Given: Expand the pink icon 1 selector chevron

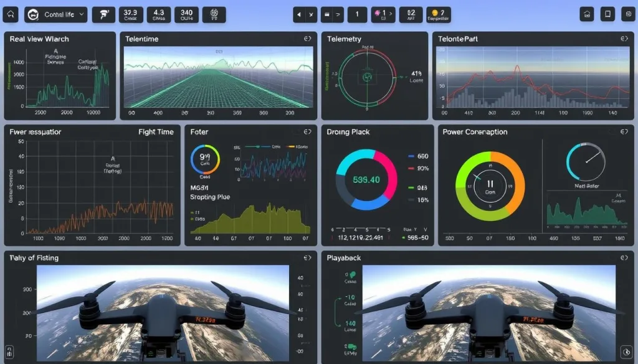Looking at the screenshot, I should (391, 14).
